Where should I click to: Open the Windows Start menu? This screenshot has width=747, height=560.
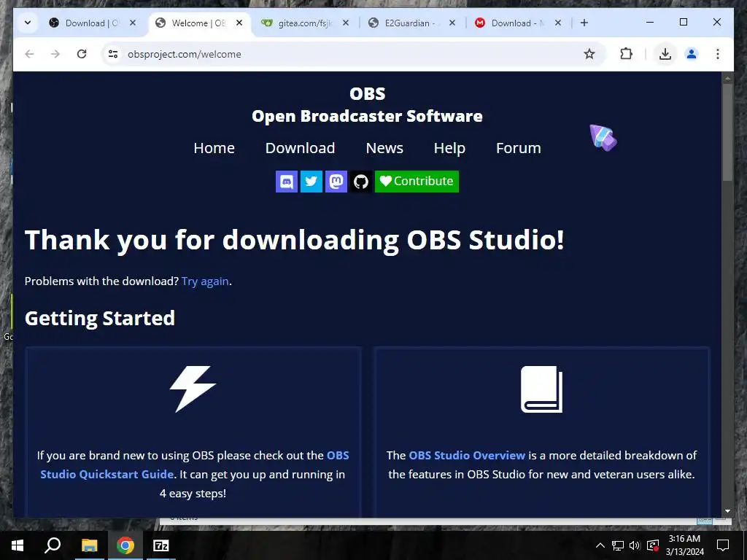pyautogui.click(x=18, y=545)
